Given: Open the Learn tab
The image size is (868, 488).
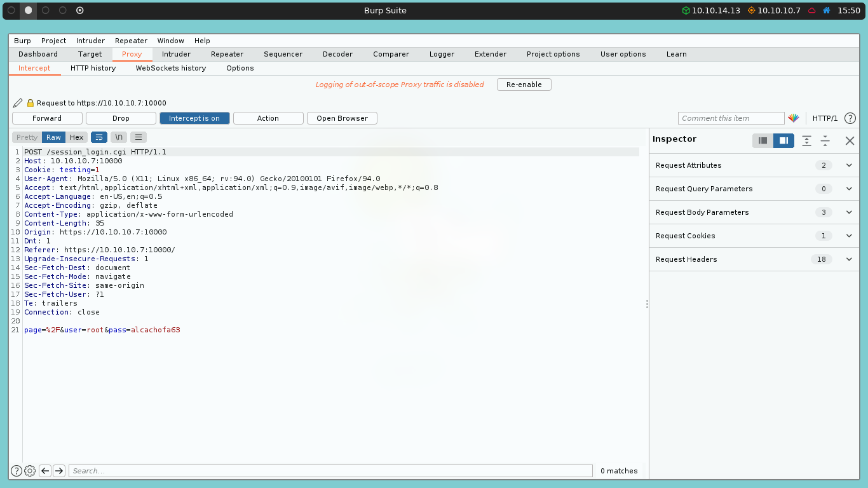Looking at the screenshot, I should pos(676,54).
